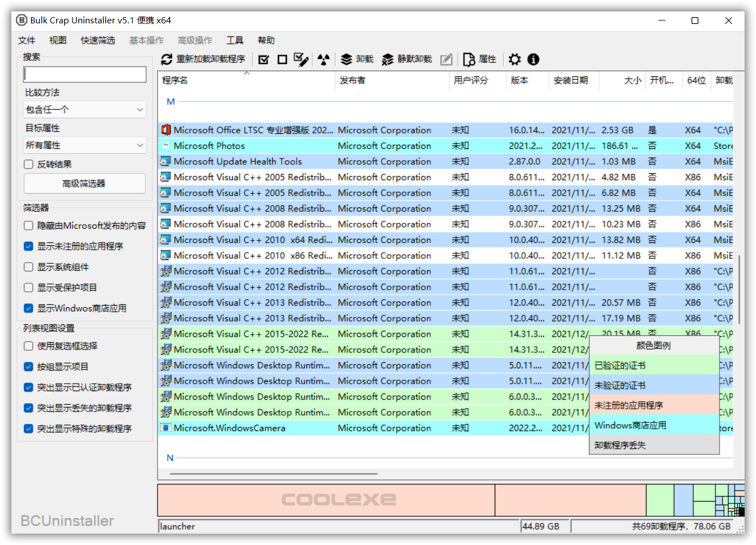Open the 比较方法 comparison dropdown
The image size is (756, 545).
point(84,109)
